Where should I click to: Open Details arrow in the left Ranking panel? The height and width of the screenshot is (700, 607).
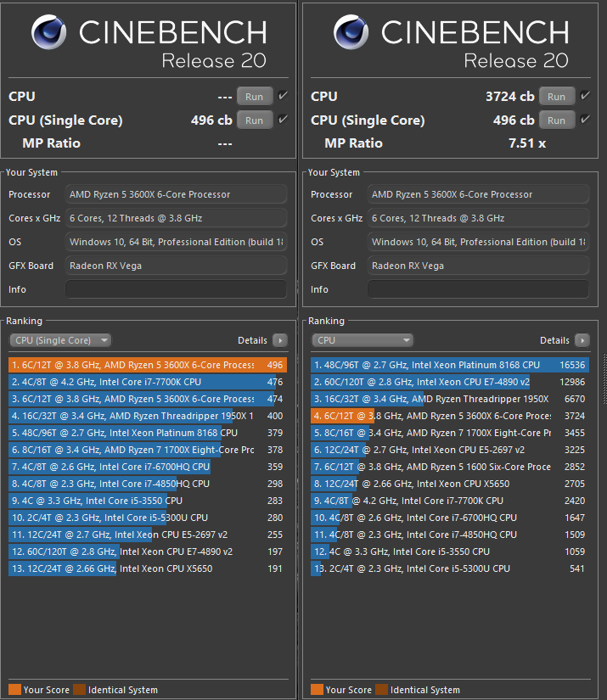pyautogui.click(x=280, y=340)
